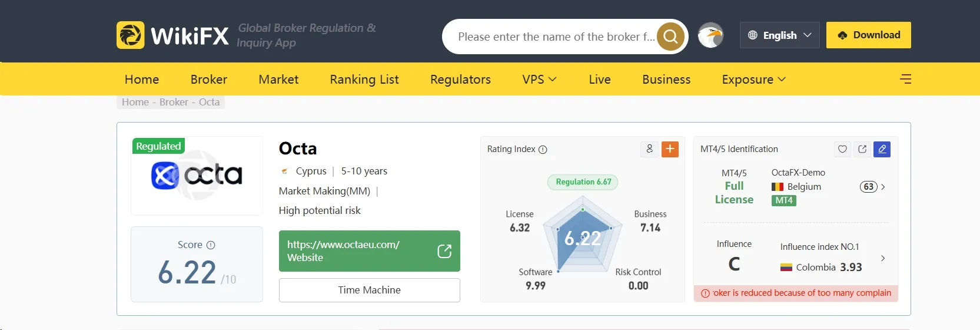980x330 pixels.
Task: Click the Cyprus flag icon
Action: point(284,171)
